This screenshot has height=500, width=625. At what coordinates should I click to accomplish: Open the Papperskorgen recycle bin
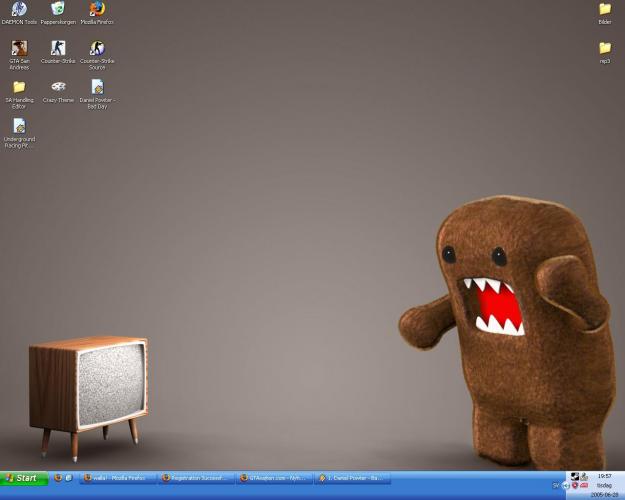pyautogui.click(x=58, y=10)
